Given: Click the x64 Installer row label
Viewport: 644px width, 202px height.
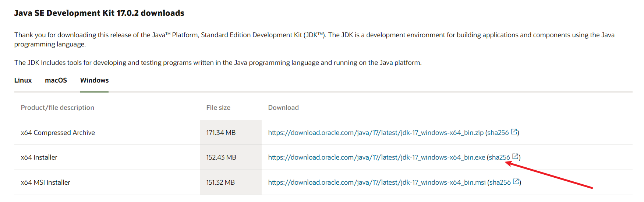Looking at the screenshot, I should pos(39,157).
